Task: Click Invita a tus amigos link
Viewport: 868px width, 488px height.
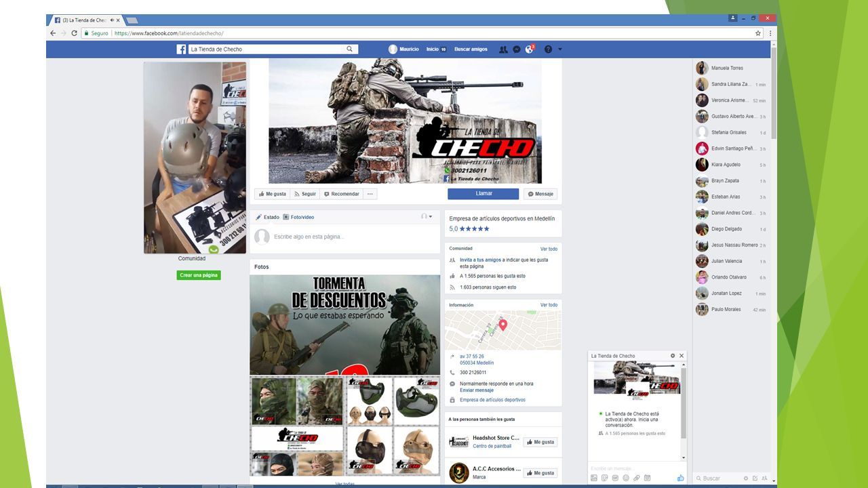Action: click(x=480, y=260)
